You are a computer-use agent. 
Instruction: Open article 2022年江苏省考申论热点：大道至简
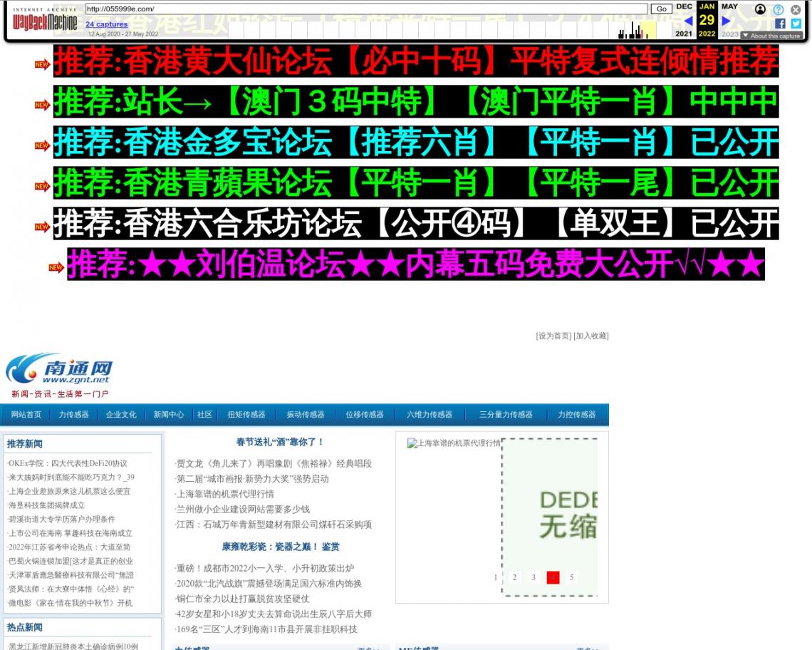tap(69, 547)
